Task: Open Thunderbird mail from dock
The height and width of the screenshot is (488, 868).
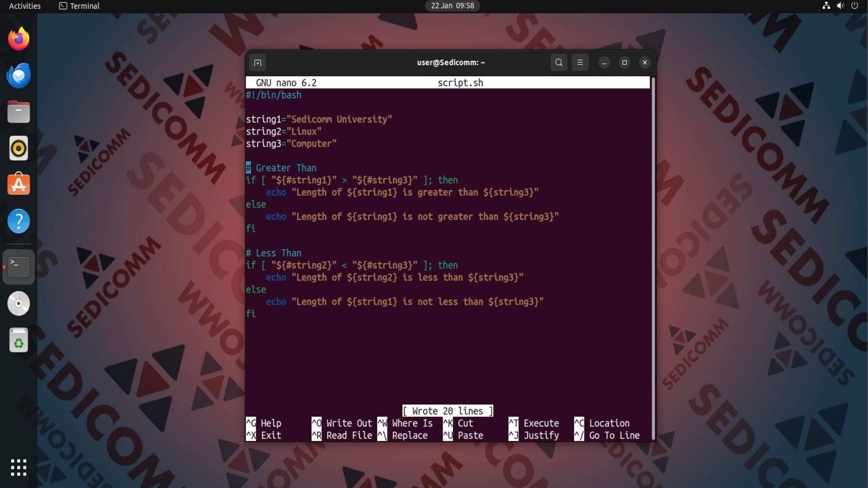Action: coord(19,75)
